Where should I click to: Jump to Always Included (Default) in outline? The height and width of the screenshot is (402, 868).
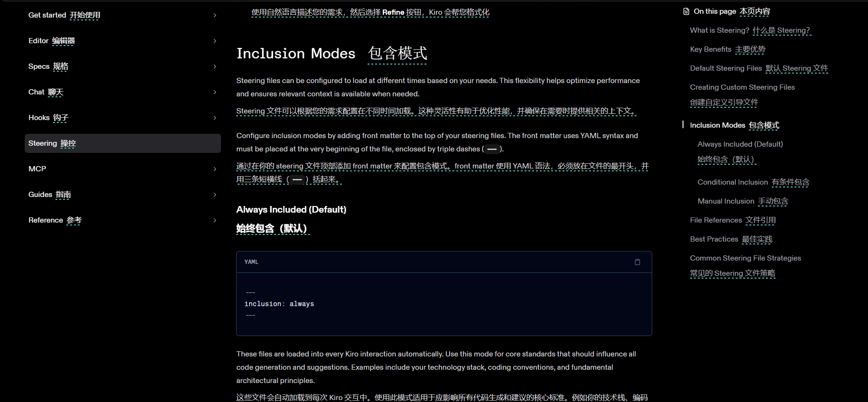click(740, 151)
